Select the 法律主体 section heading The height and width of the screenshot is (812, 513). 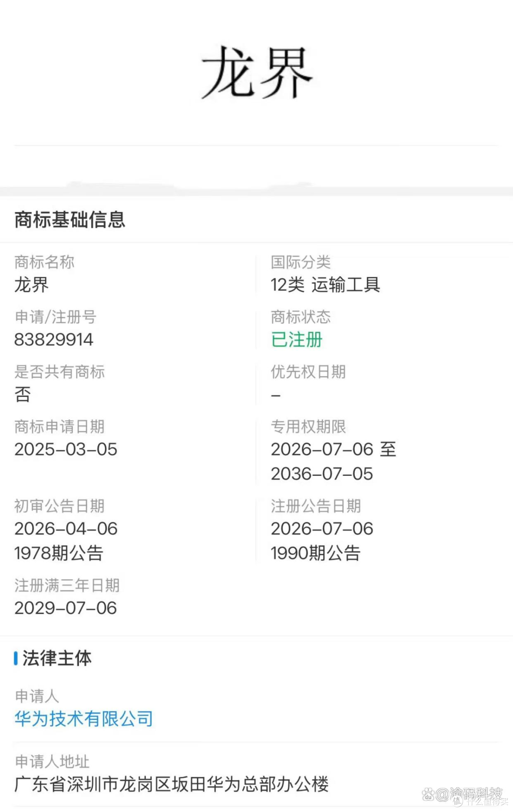coord(57,658)
